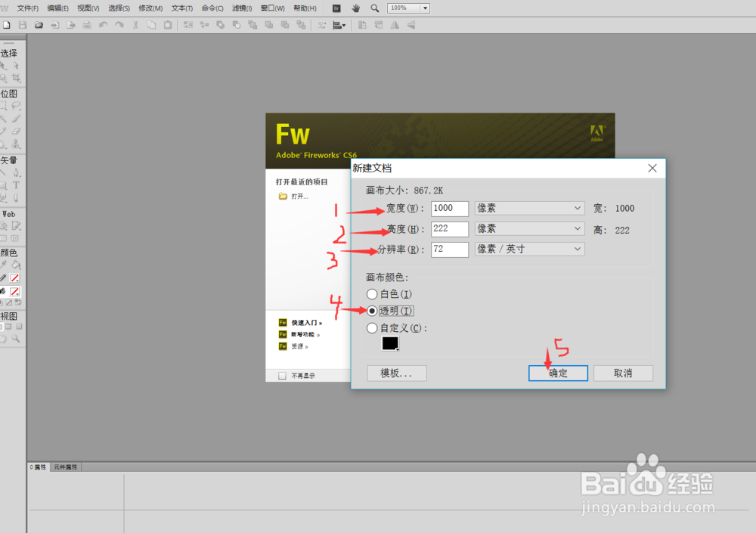Viewport: 756px width, 533px height.
Task: Click the Undo arrow icon
Action: point(103,25)
